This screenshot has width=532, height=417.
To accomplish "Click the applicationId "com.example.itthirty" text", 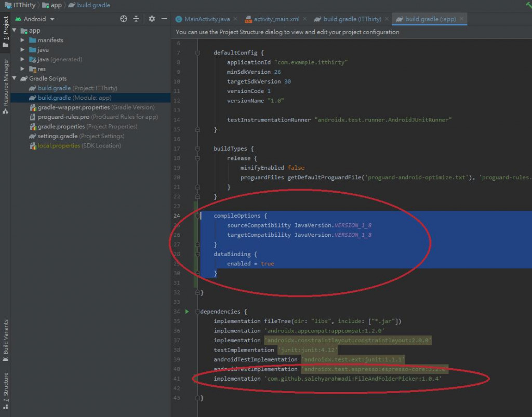I will [287, 62].
